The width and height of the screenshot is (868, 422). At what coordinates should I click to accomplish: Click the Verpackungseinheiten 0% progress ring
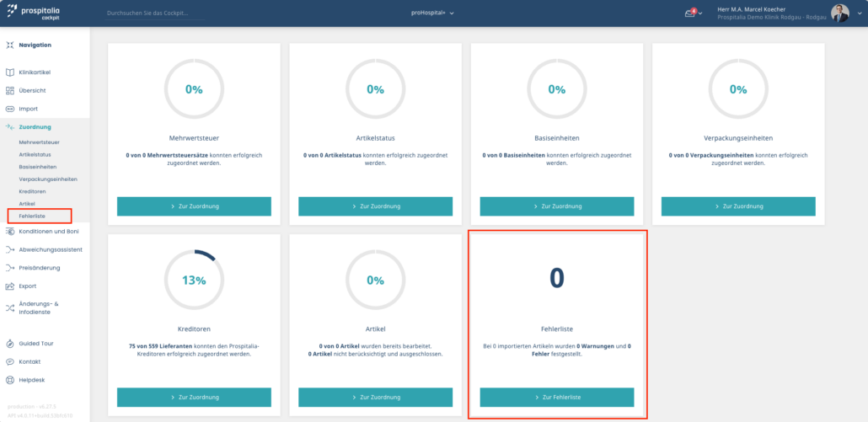point(738,89)
